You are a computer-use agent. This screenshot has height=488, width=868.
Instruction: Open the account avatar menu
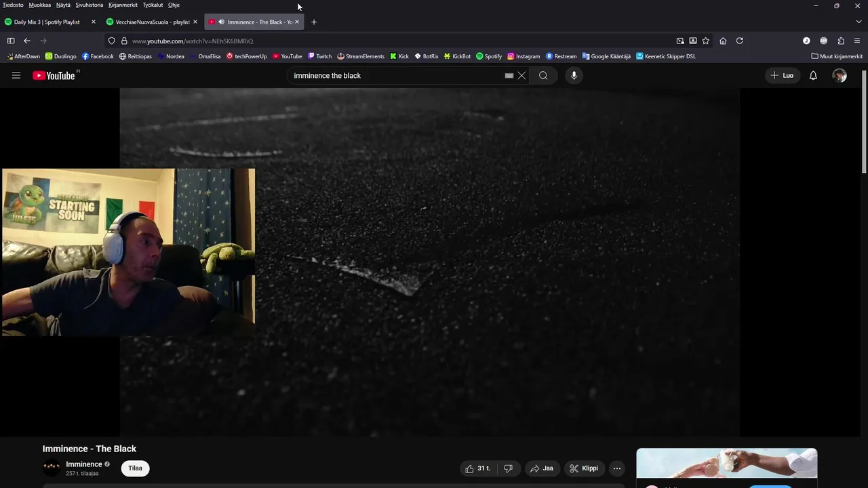(840, 75)
